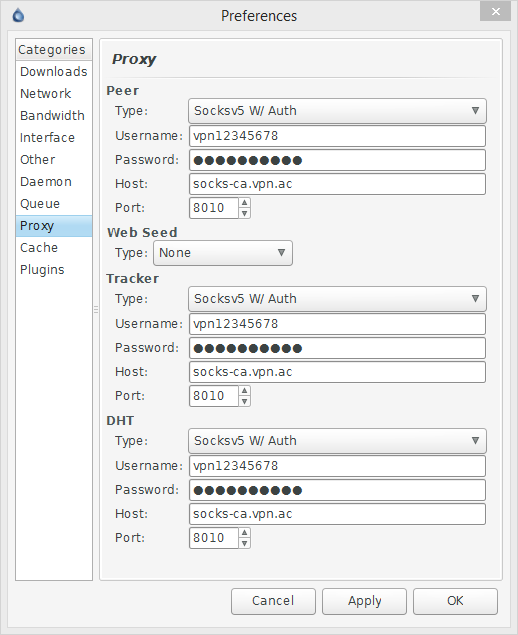Screen dimensions: 518x635
Task: Focus the Tracker Host input field
Action: (337, 372)
